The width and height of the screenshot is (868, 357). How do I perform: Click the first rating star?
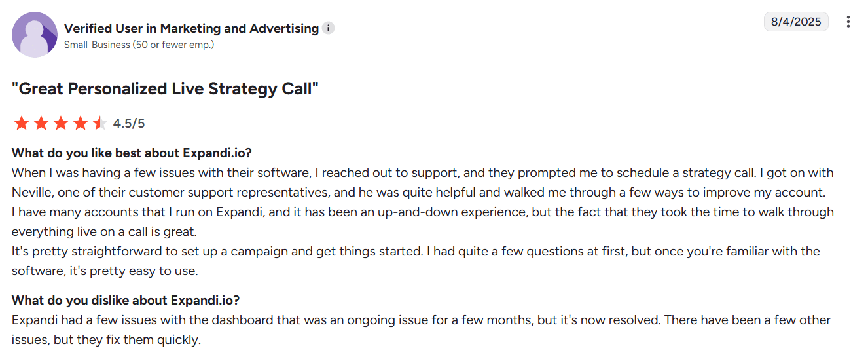pos(21,123)
